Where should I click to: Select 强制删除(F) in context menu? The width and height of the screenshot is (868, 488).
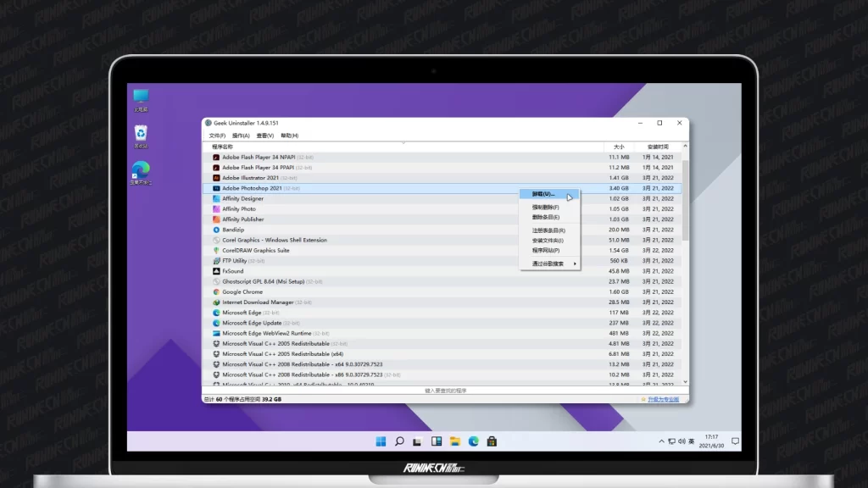[545, 207]
